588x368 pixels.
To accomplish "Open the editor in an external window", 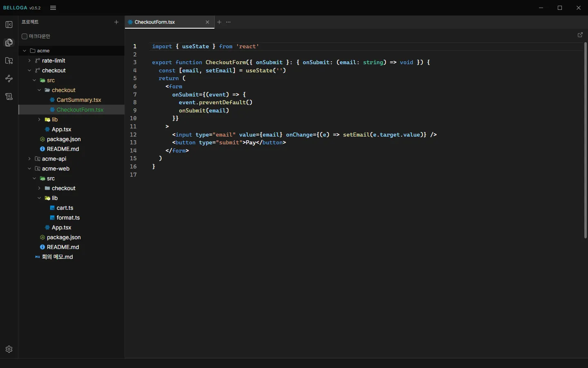I will (580, 35).
